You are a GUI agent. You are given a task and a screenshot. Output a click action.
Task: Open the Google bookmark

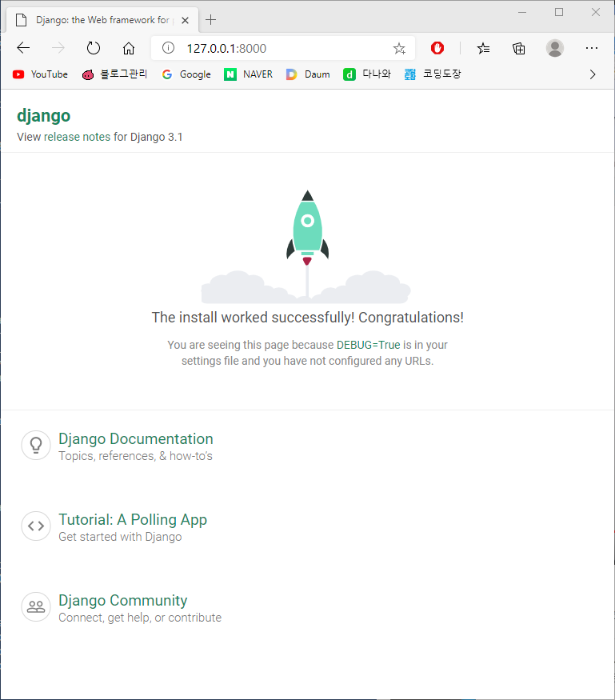(x=186, y=74)
